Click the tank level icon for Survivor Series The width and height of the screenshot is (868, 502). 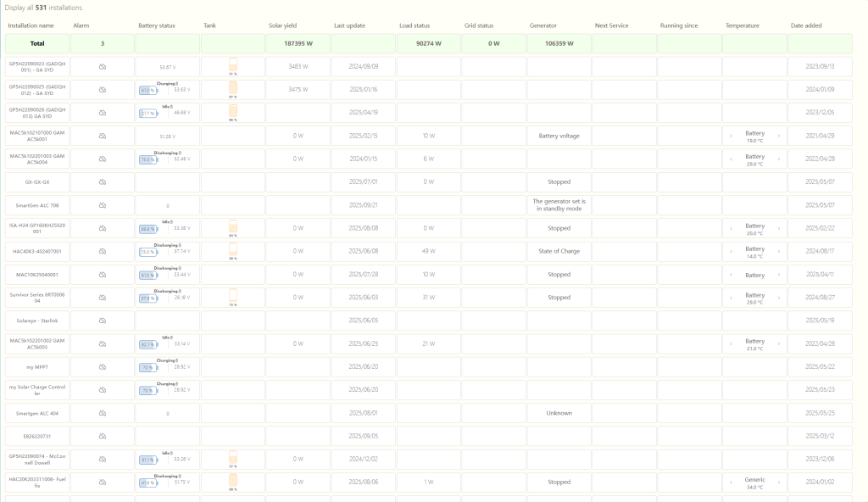coord(233,295)
